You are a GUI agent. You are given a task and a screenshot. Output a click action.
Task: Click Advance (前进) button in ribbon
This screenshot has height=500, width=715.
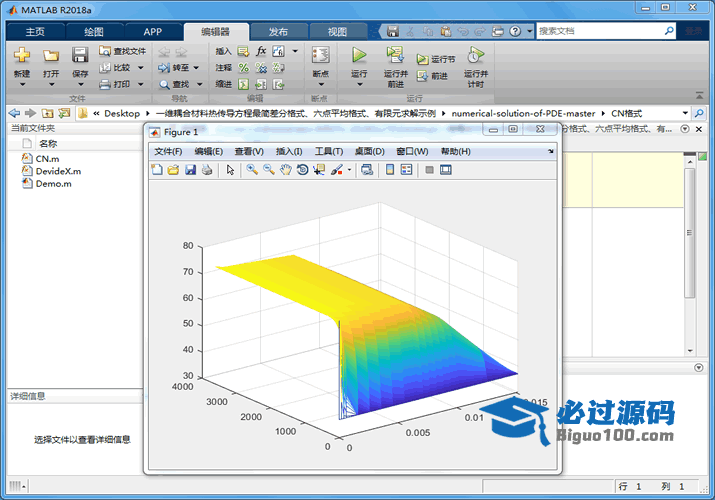[432, 76]
